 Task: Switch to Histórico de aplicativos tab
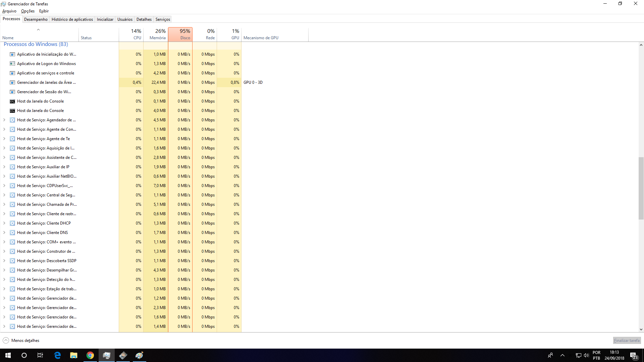[72, 19]
